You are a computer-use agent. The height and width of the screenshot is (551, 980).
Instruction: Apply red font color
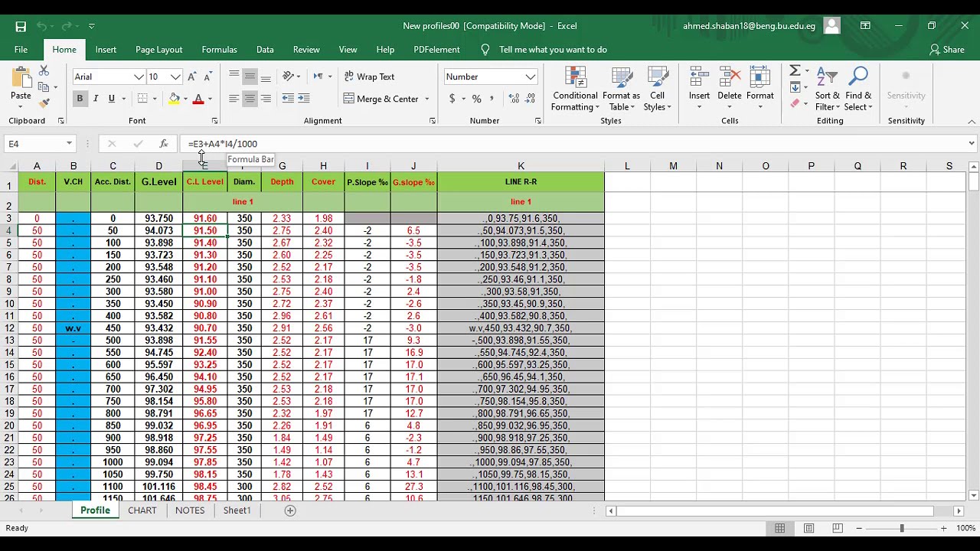[x=198, y=99]
